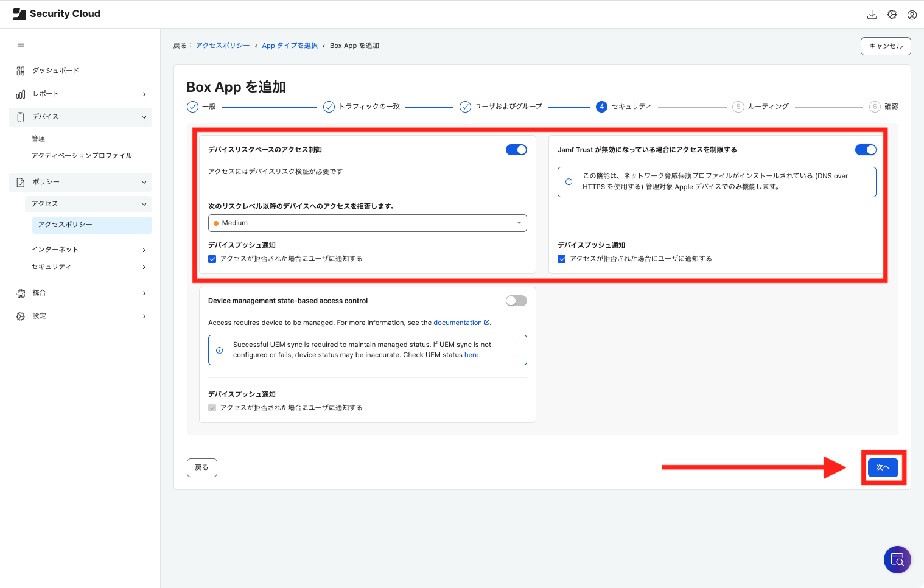Disable デバイスリスクベースのアクセス制御 toggle
924x588 pixels.
pos(516,150)
